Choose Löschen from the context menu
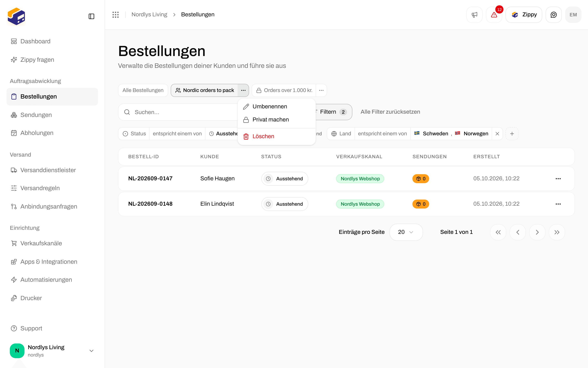588x368 pixels. point(276,136)
